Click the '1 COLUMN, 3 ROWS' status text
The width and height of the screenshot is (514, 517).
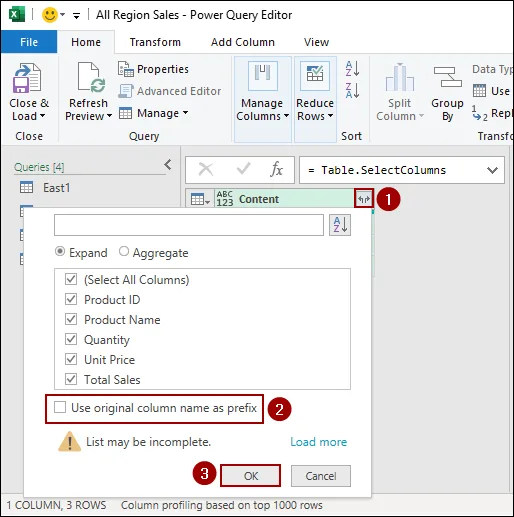pos(56,505)
